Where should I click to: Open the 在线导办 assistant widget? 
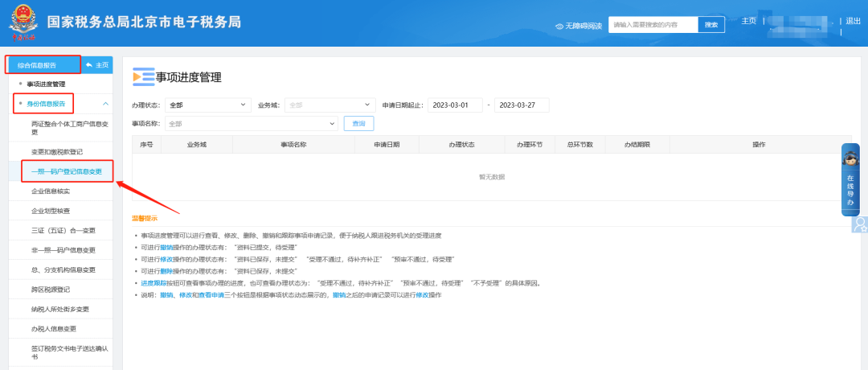point(850,179)
